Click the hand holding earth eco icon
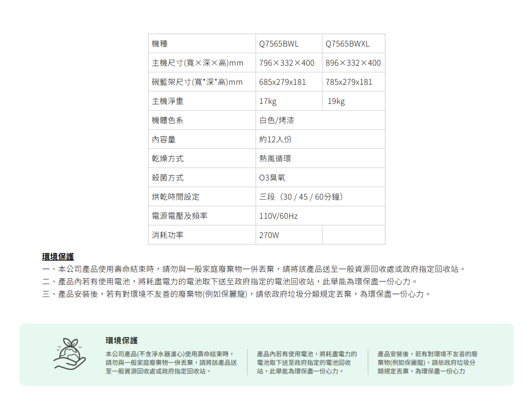532x402 pixels. pyautogui.click(x=69, y=354)
